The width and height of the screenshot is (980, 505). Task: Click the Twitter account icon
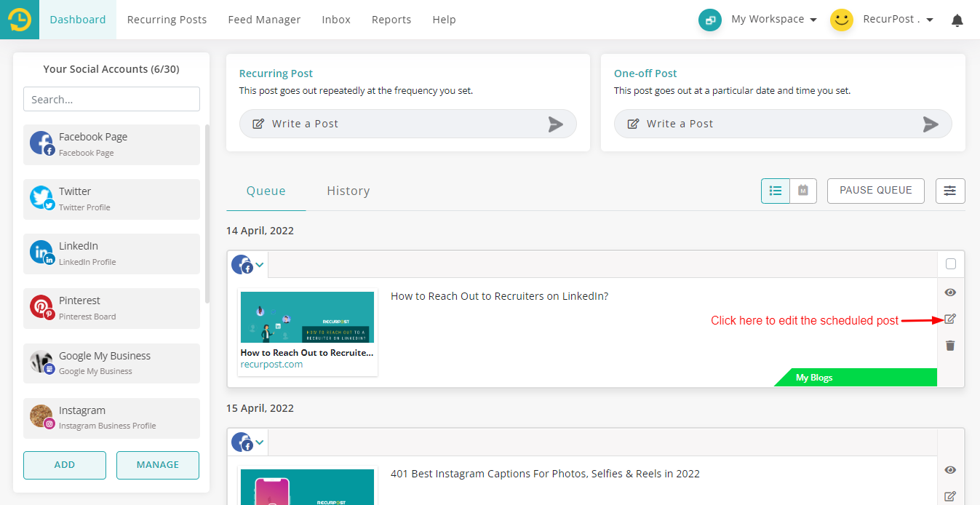click(x=42, y=198)
